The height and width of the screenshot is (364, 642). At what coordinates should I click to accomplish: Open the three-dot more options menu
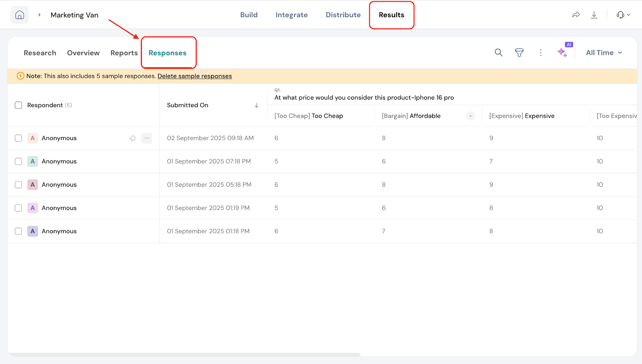click(540, 53)
